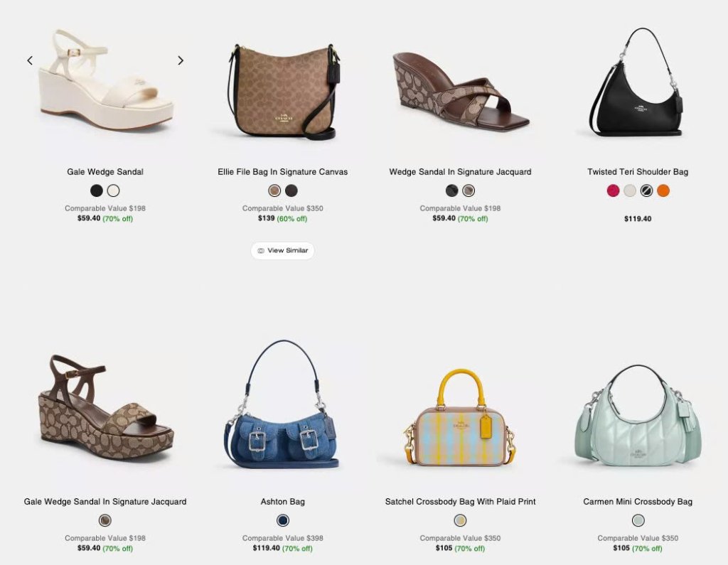The width and height of the screenshot is (728, 565).
Task: Open black Twisted Teri Shoulder Bag image
Action: (x=637, y=82)
